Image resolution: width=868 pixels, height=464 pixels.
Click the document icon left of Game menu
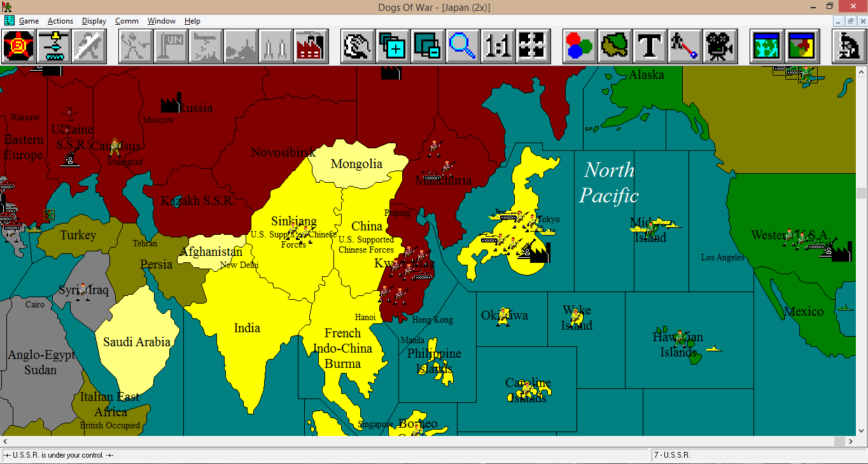9,21
